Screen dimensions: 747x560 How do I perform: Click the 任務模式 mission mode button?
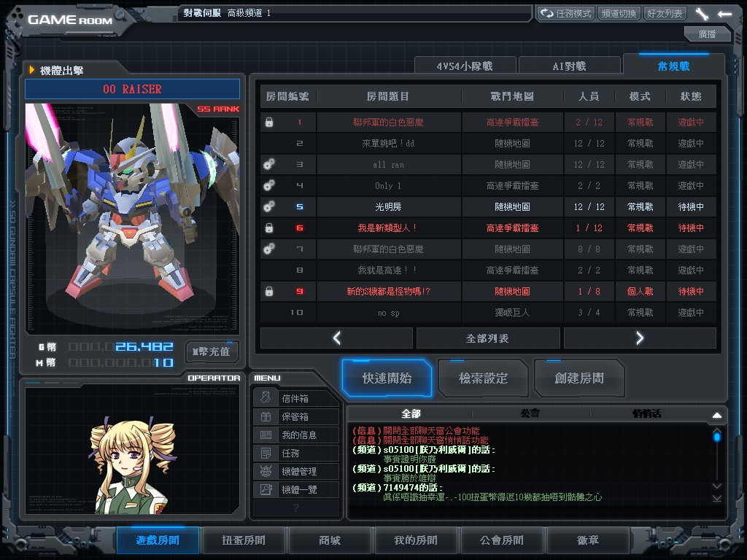pos(566,13)
